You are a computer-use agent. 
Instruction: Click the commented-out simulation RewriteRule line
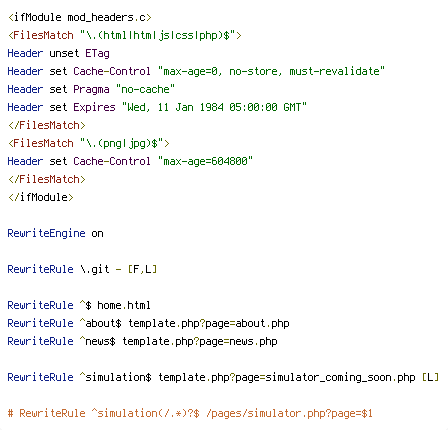(x=190, y=413)
